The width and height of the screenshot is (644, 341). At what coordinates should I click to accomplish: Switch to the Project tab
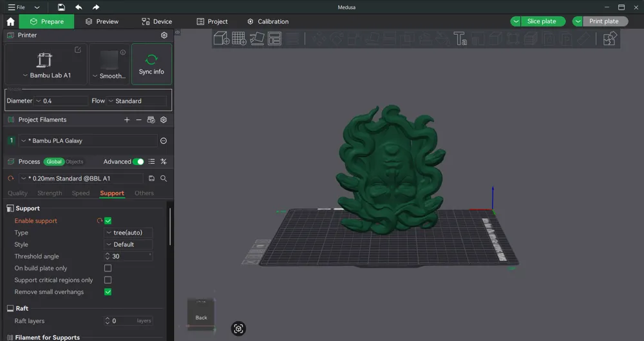click(x=212, y=21)
